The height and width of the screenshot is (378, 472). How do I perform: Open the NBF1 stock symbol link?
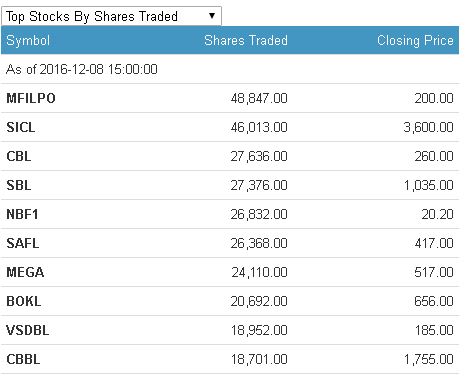click(x=22, y=214)
